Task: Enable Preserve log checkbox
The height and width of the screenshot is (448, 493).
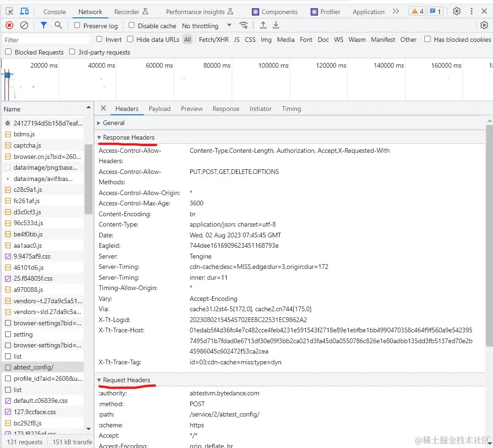Action: pos(77,25)
